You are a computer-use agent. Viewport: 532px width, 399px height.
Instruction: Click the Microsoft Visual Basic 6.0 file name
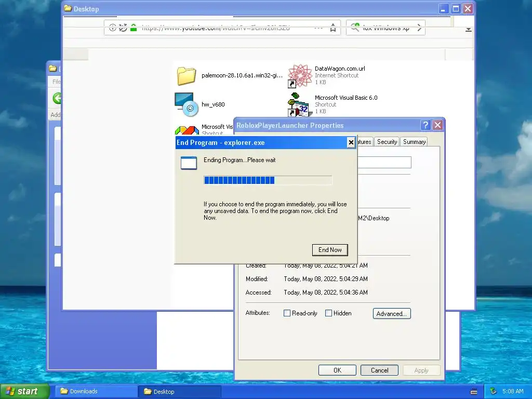(346, 98)
